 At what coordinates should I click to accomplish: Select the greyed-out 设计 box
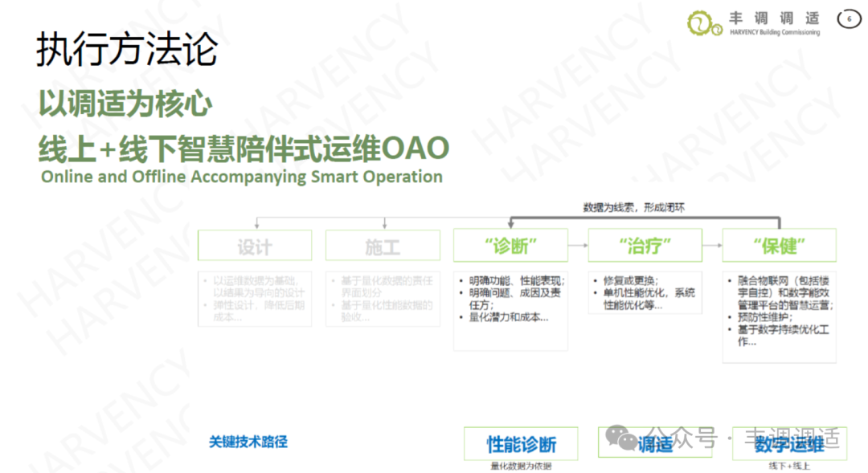(x=255, y=246)
